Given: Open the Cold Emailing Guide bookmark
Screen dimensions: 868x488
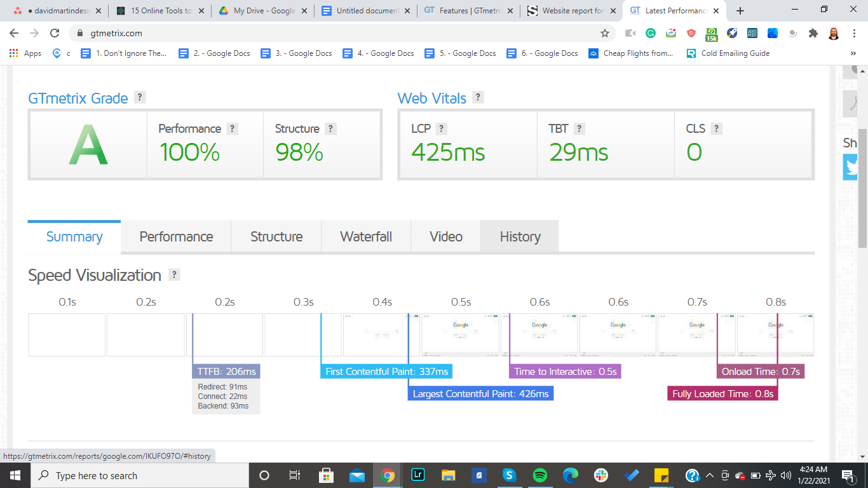Looking at the screenshot, I should [728, 53].
